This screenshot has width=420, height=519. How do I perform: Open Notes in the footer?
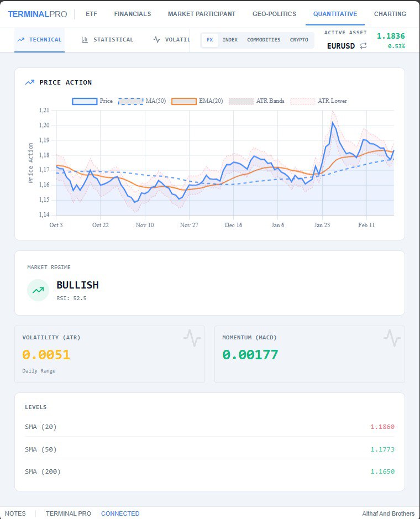pyautogui.click(x=15, y=513)
